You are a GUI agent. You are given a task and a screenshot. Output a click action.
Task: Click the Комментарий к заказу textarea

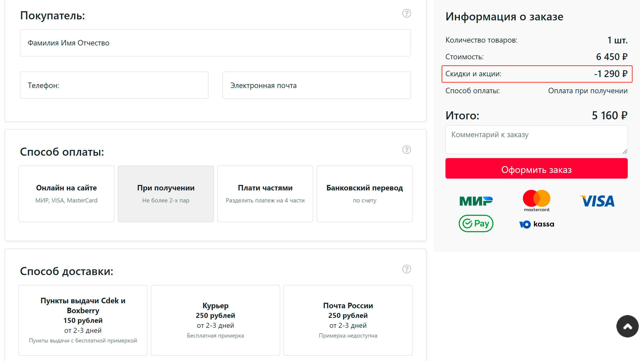[x=536, y=140]
